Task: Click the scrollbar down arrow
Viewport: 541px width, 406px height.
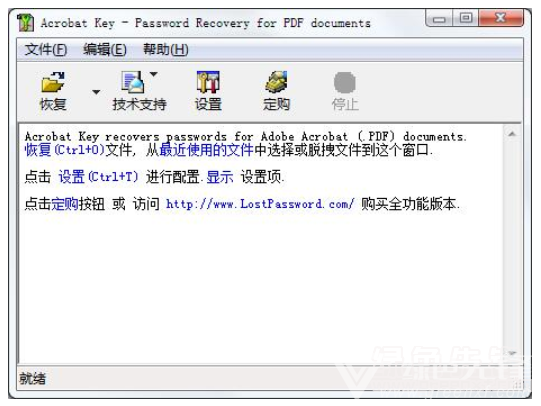Action: (512, 353)
